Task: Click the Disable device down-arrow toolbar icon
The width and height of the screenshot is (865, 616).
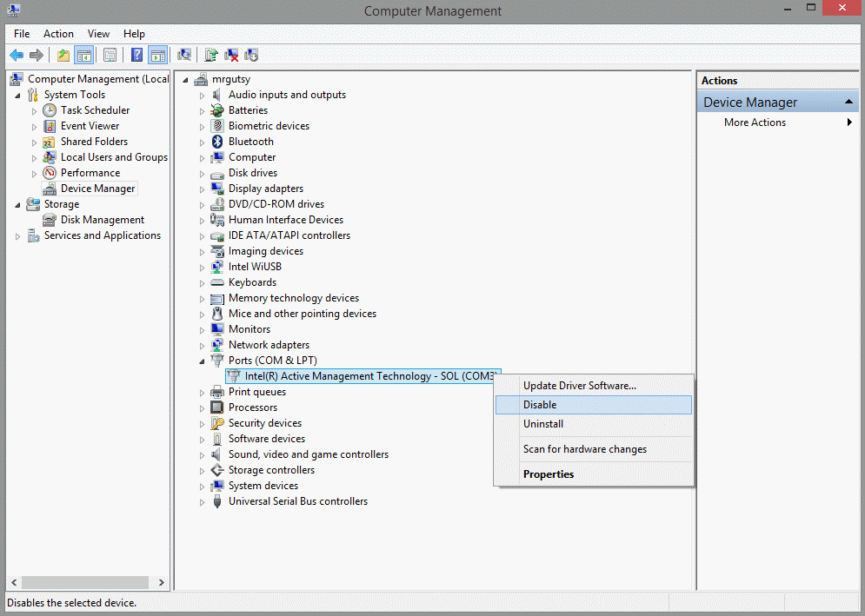Action: tap(251, 55)
